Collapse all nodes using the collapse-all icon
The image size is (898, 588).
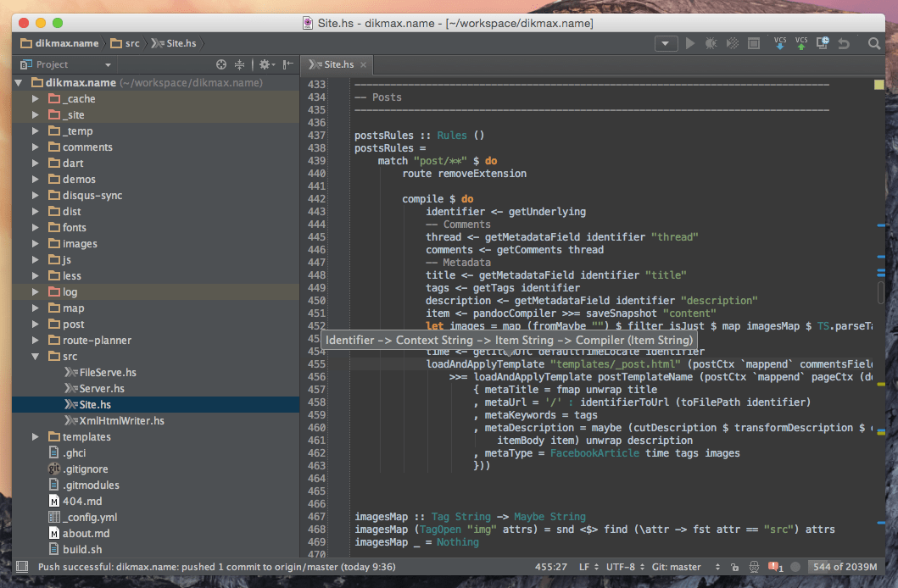(x=240, y=64)
